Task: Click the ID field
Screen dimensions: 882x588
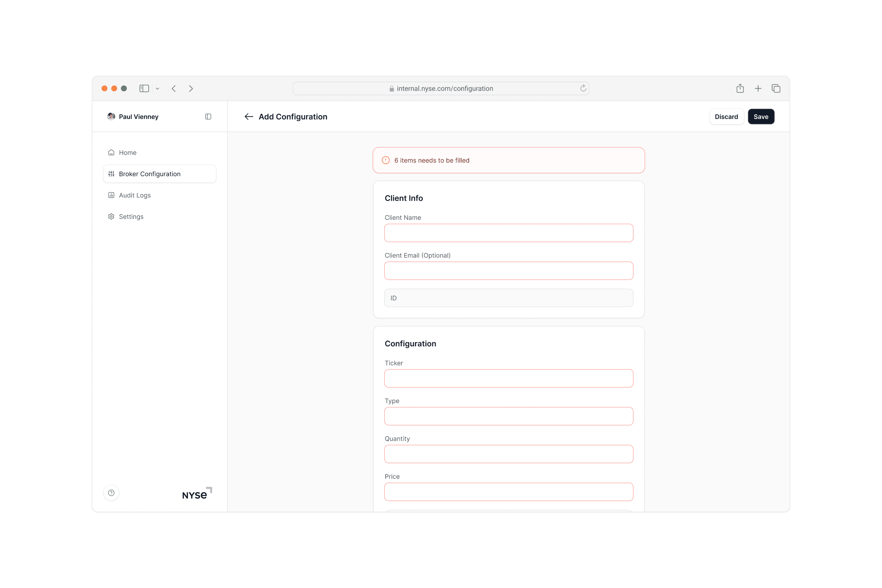Action: click(x=509, y=298)
